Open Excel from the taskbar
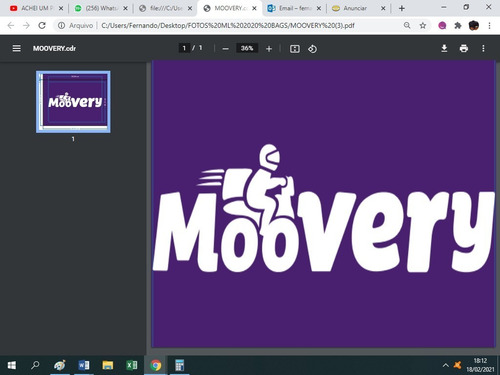 (132, 365)
